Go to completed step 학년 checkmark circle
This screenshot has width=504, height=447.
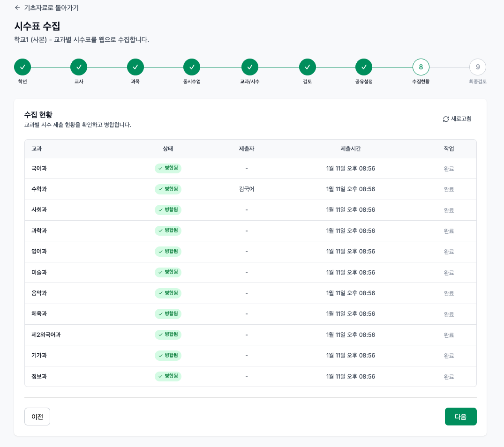tap(23, 67)
